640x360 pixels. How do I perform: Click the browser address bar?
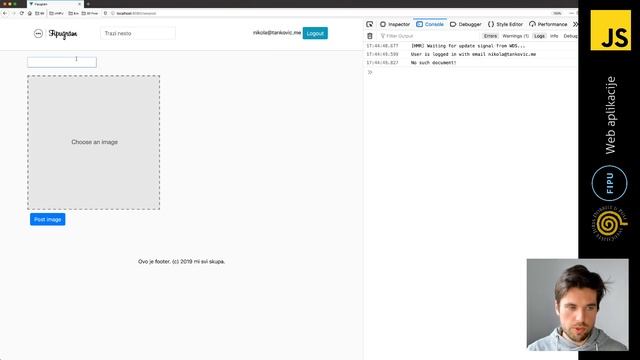327,13
